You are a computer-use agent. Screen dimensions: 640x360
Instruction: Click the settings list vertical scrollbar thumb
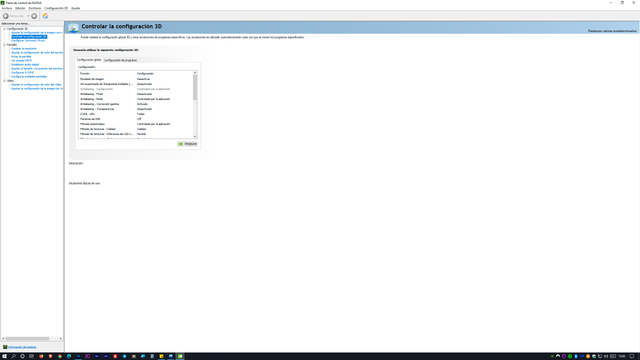point(195,87)
